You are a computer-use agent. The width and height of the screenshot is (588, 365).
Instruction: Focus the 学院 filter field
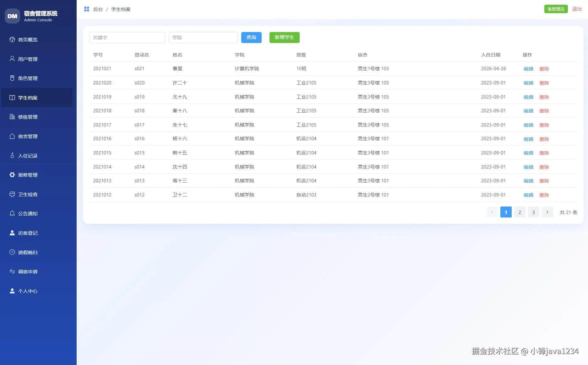pyautogui.click(x=203, y=37)
